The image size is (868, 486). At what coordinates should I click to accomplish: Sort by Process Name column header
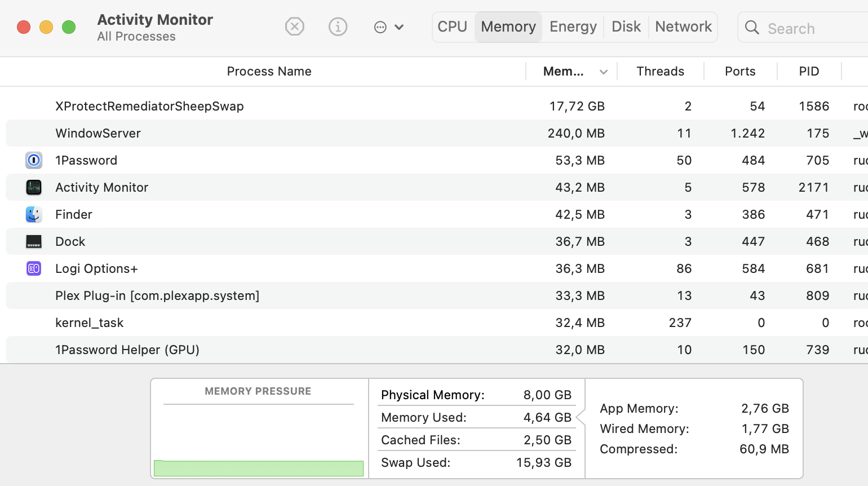click(x=269, y=72)
